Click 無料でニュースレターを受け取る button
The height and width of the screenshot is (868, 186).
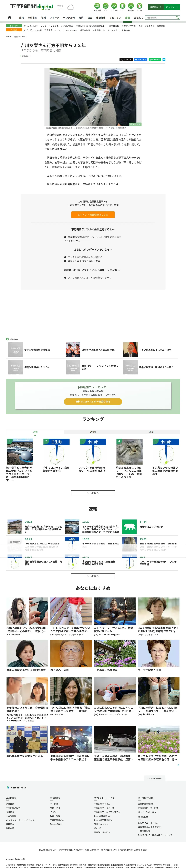point(93,402)
